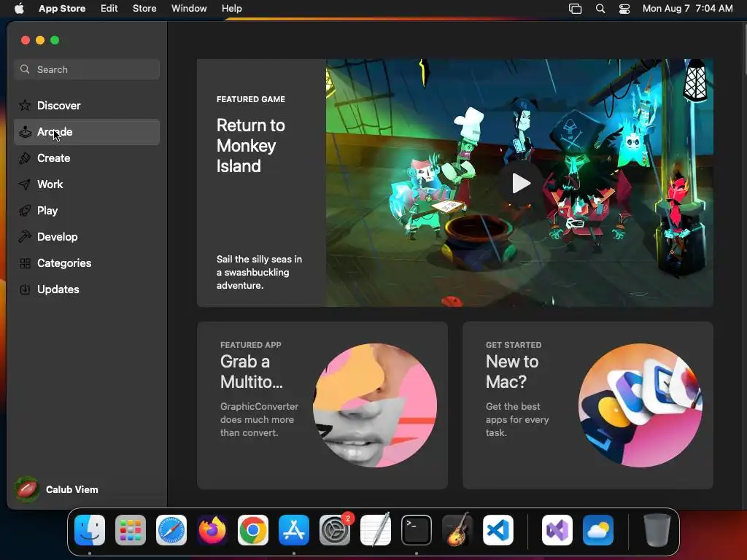Launch Safari from the dock
Screen dimensions: 747x560
click(x=171, y=530)
